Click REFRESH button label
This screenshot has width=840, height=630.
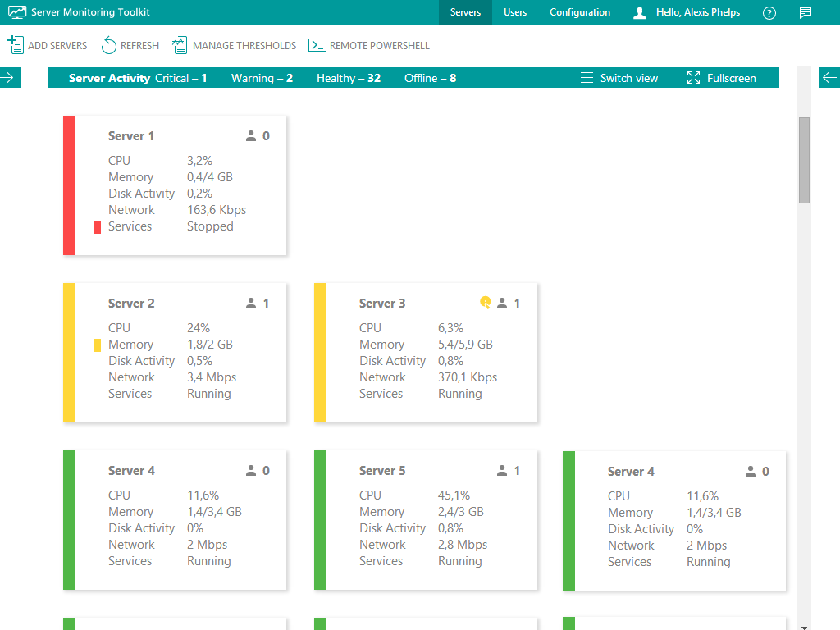[x=139, y=46]
